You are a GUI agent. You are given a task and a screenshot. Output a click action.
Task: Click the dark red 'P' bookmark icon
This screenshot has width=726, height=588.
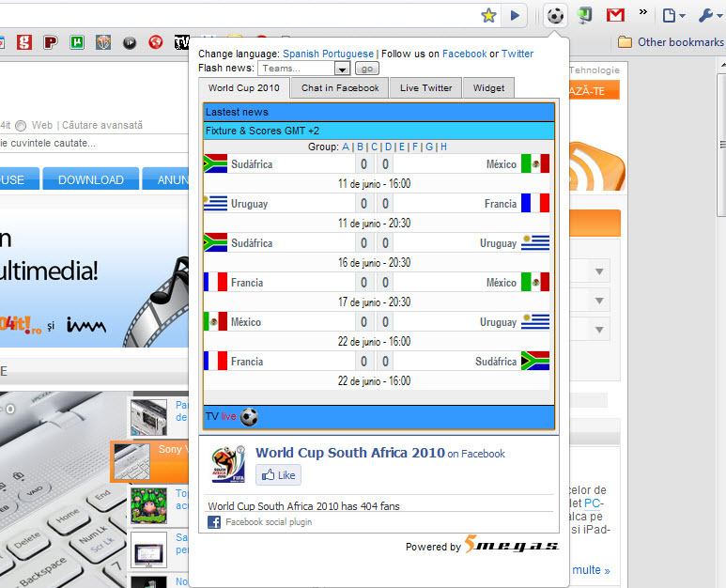click(51, 42)
